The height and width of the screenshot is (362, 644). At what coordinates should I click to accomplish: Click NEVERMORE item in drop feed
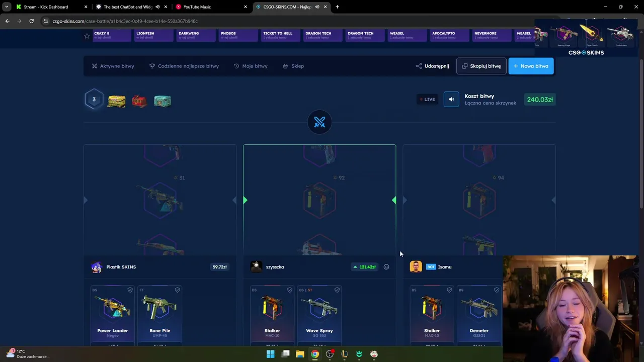click(492, 36)
